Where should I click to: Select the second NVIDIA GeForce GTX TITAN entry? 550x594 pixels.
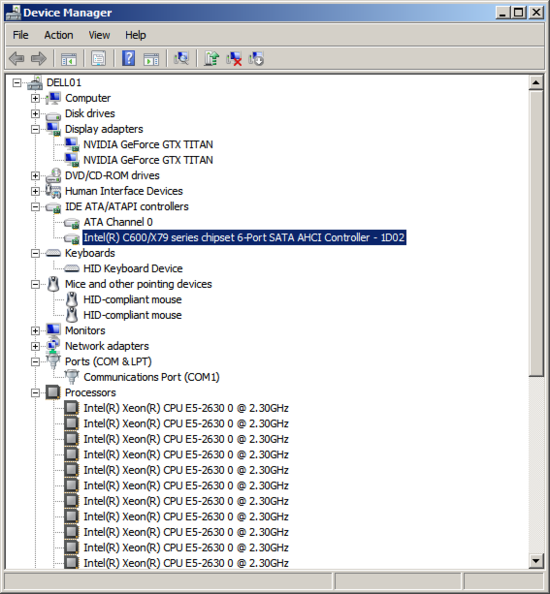pyautogui.click(x=148, y=160)
